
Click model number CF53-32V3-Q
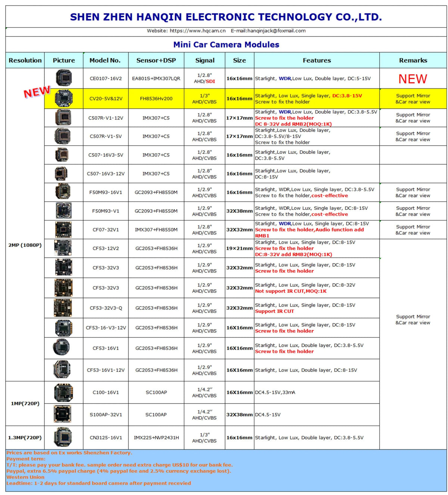[106, 308]
